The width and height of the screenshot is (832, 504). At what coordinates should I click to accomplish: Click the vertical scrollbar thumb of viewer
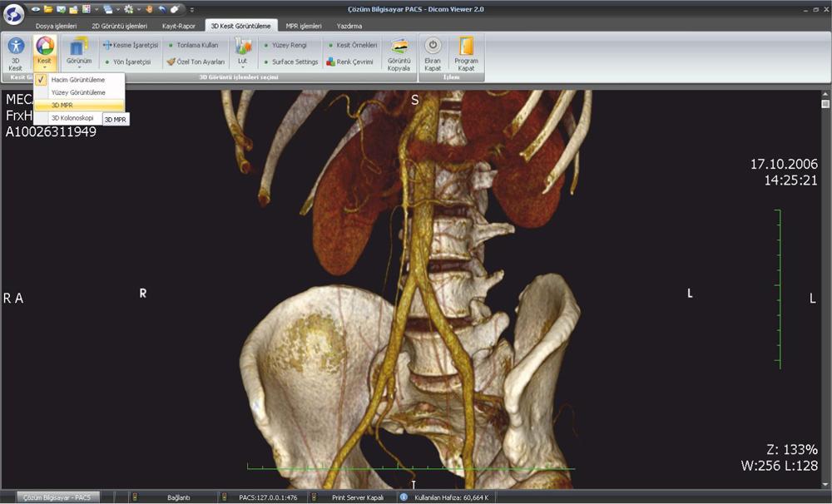825,104
